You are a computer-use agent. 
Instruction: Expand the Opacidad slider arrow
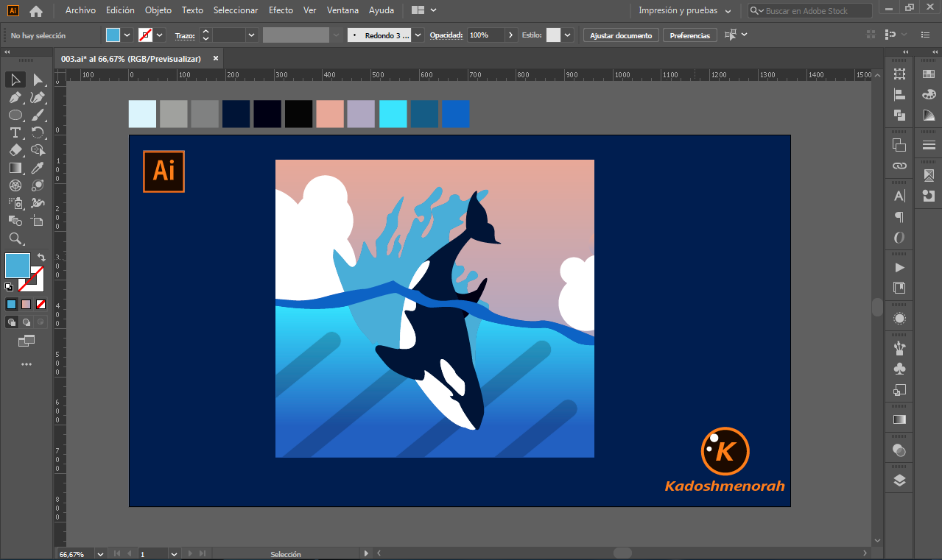pyautogui.click(x=511, y=35)
